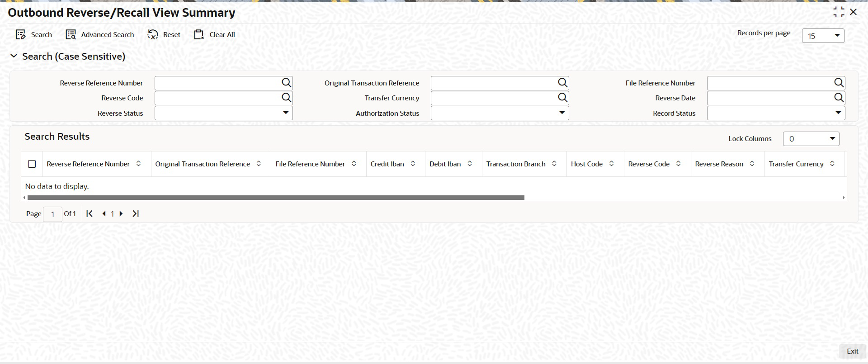Click horizontal scrollbar of search results

[x=276, y=198]
